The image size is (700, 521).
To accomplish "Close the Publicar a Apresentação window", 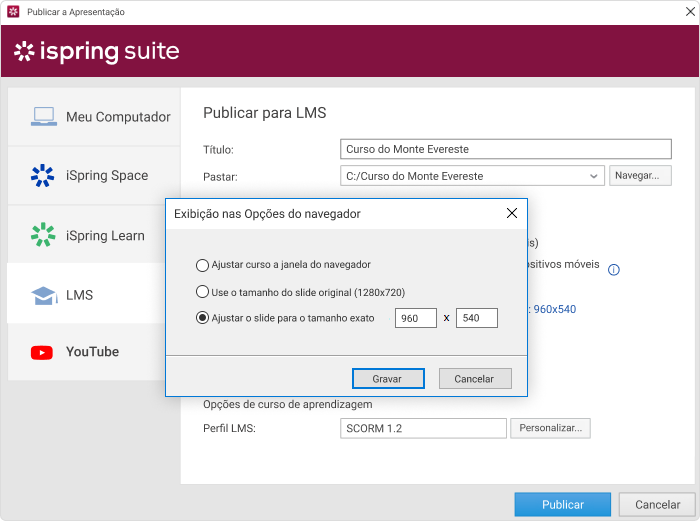I will pyautogui.click(x=690, y=12).
